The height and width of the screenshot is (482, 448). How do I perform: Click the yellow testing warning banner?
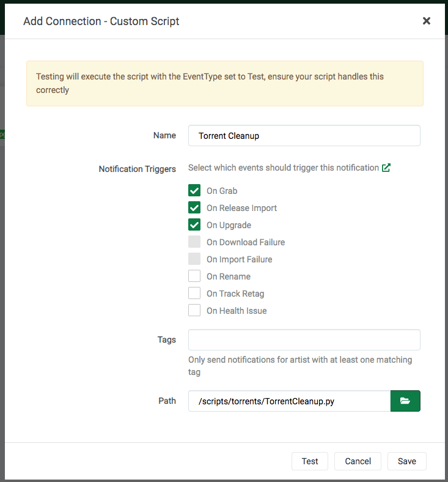point(224,84)
